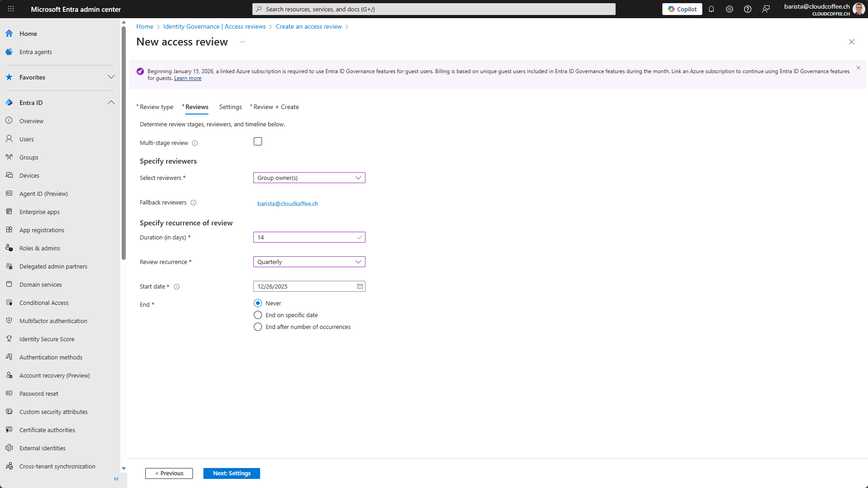Viewport: 868px width, 488px height.
Task: Dismiss the guest billing notice banner
Action: tap(858, 68)
